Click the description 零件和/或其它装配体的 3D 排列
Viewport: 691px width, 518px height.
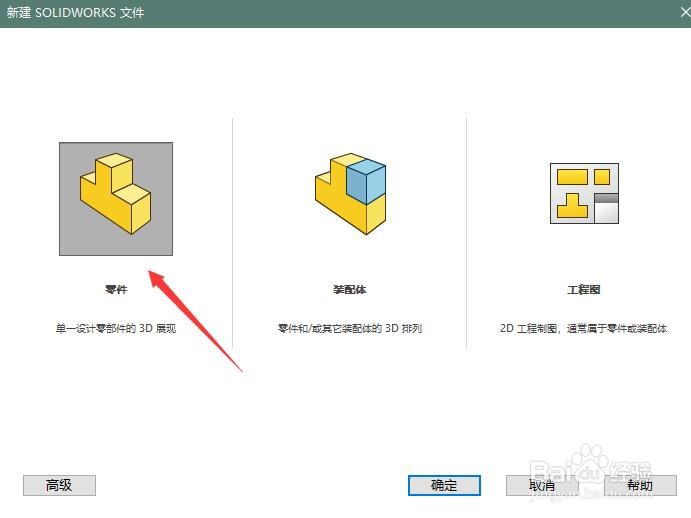pos(350,328)
